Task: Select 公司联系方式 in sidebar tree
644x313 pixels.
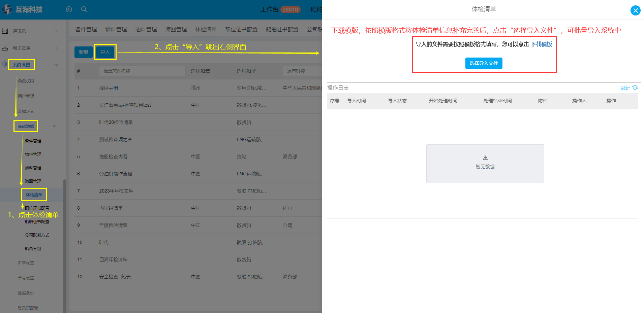Action: point(37,235)
